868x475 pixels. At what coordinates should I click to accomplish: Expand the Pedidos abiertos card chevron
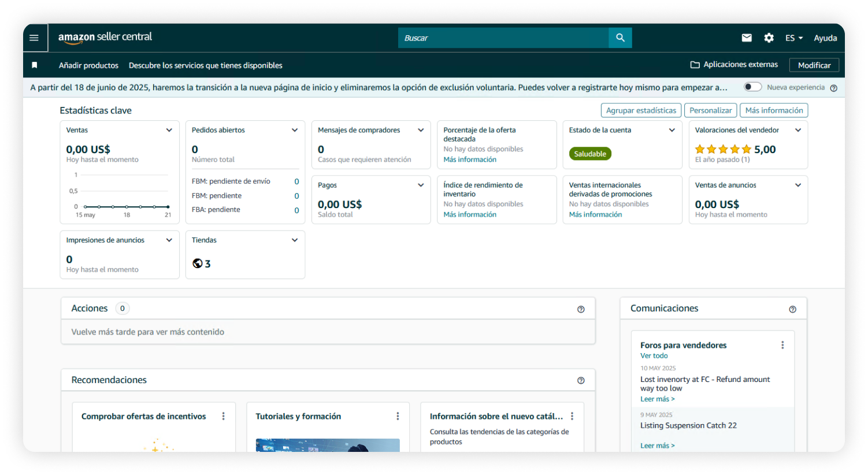point(295,130)
